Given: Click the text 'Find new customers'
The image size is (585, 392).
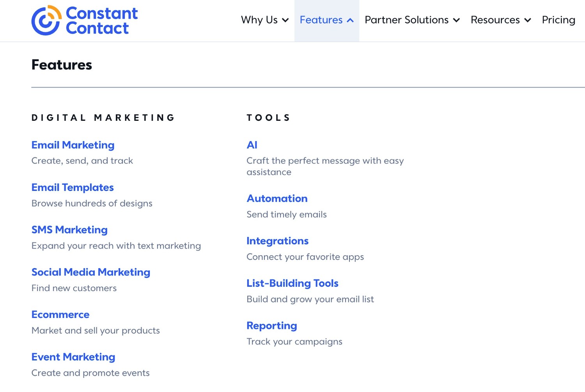Looking at the screenshot, I should click(x=74, y=288).
